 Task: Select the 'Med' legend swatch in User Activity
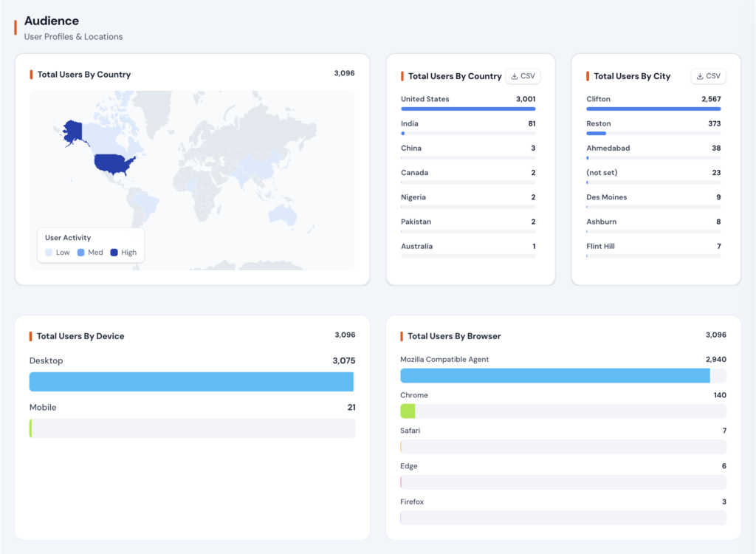tap(81, 252)
